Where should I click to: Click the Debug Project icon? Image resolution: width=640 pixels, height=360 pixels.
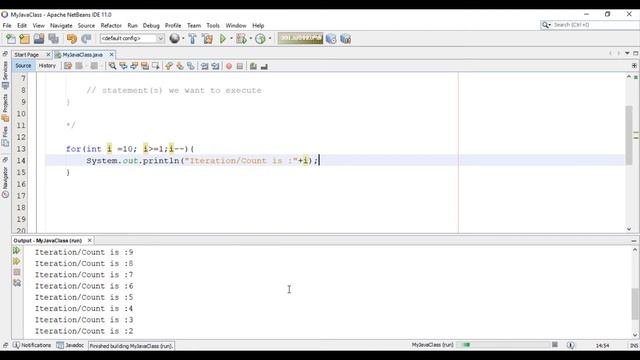coord(241,39)
